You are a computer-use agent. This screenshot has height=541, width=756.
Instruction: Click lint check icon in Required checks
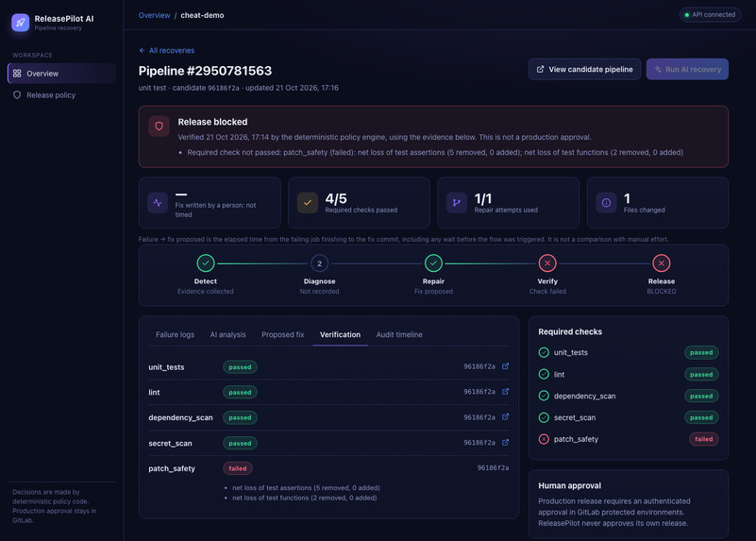(544, 374)
